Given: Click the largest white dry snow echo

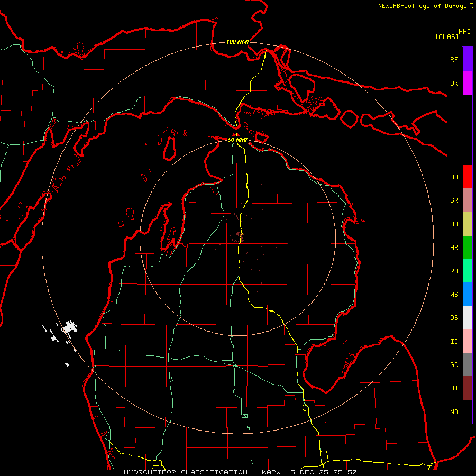Looking at the screenshot, I should click(69, 327).
